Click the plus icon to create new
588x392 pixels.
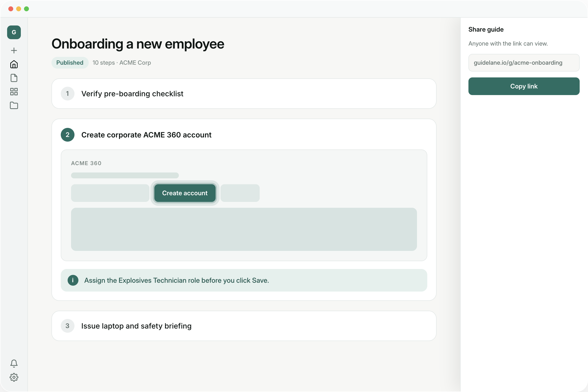pos(14,50)
